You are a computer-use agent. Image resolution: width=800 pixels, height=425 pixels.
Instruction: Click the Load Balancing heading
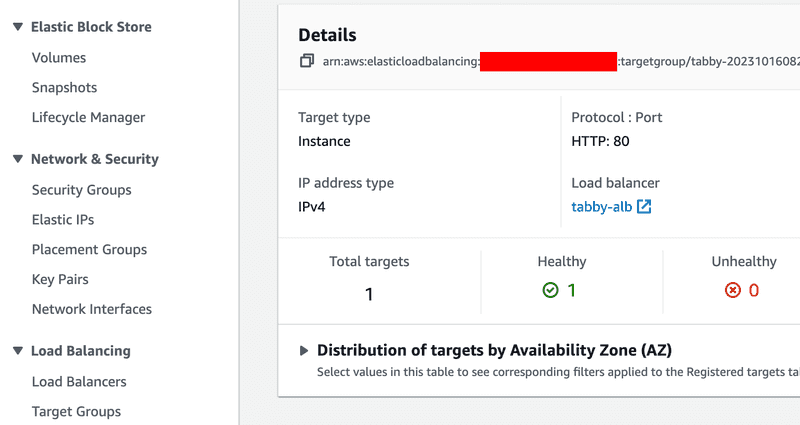pos(81,351)
